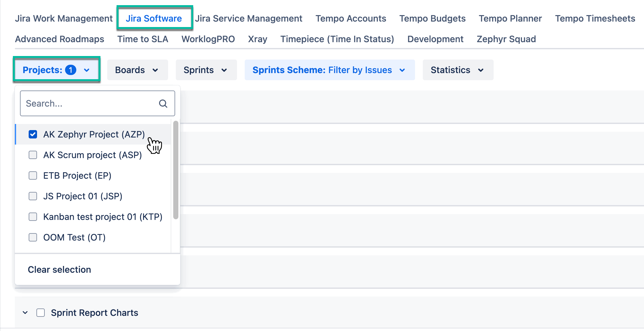
Task: Focus the project Search field
Action: 90,103
